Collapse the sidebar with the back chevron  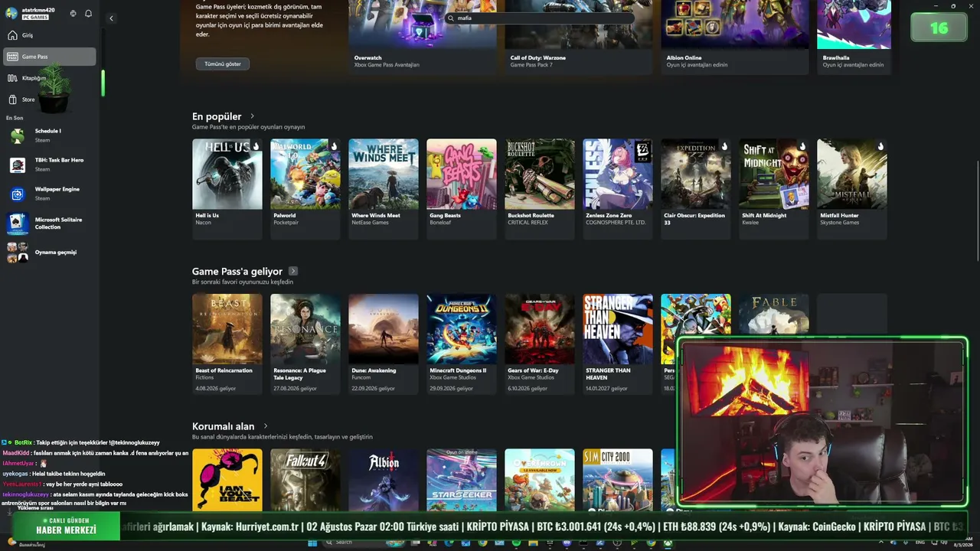click(x=111, y=18)
